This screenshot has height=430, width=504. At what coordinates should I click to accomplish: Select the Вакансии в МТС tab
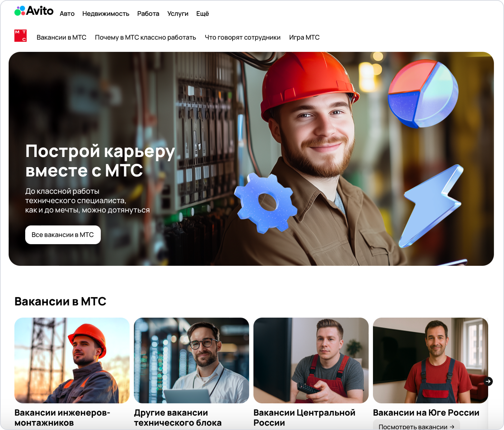[62, 37]
